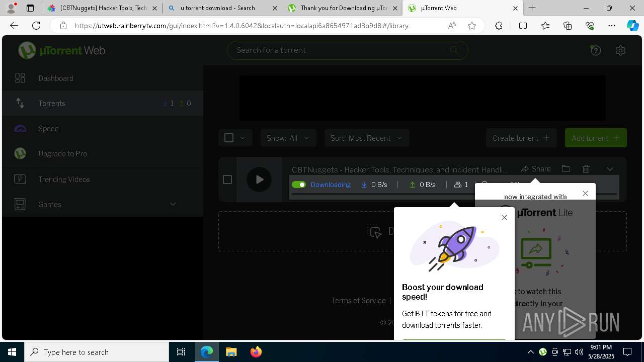Expand the Games submenu chevron
Viewport: 644px width, 362px height.
(x=173, y=204)
